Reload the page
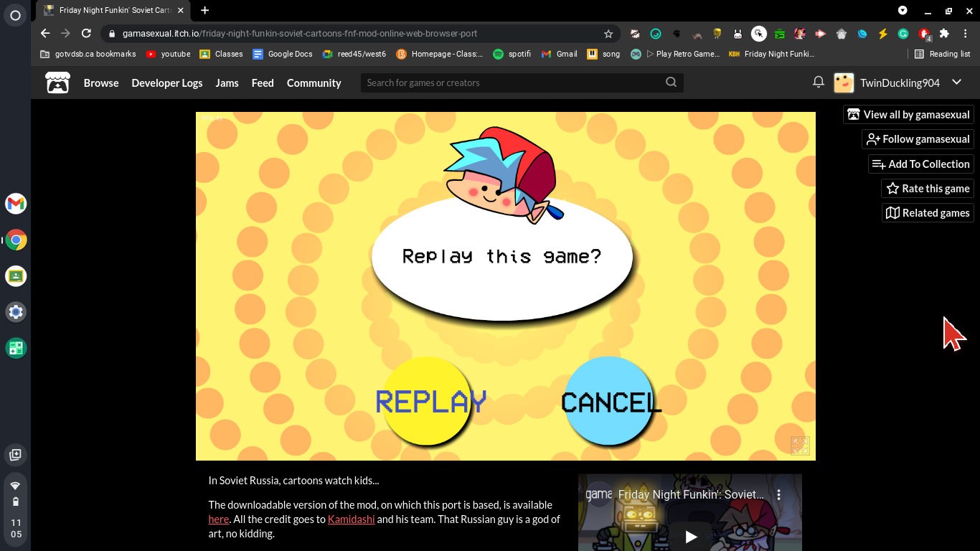 (x=86, y=34)
